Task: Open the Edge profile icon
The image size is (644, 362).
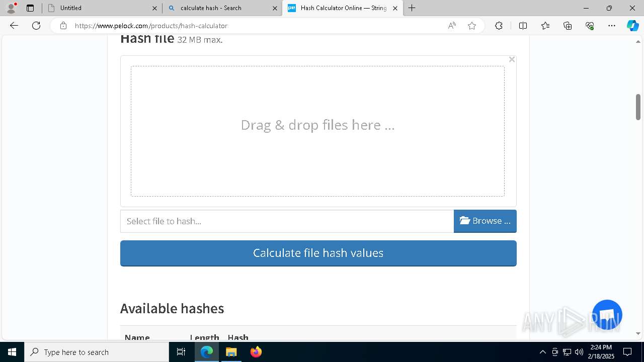Action: click(x=11, y=8)
